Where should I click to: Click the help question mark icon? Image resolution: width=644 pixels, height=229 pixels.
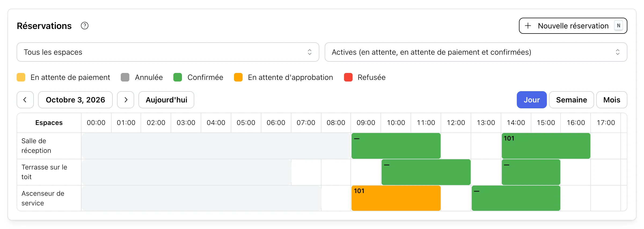(x=85, y=26)
